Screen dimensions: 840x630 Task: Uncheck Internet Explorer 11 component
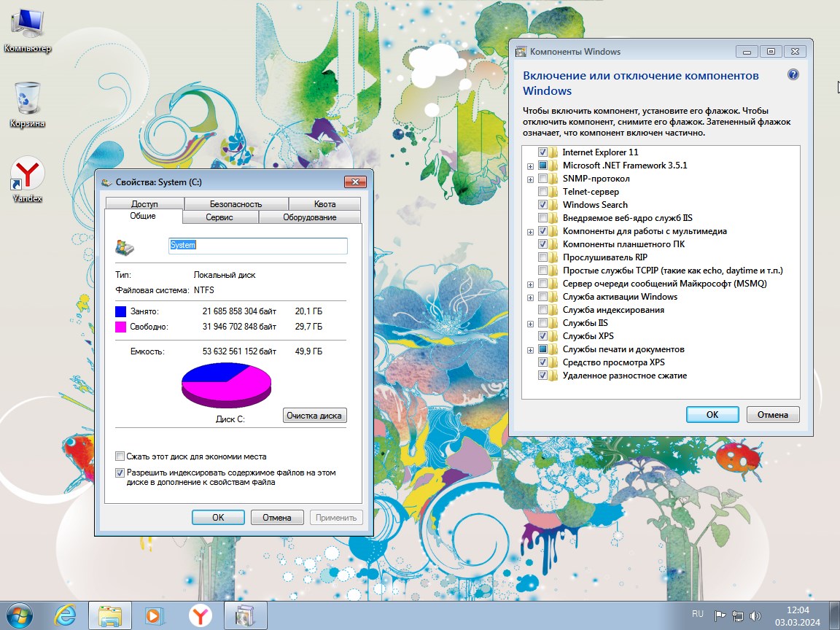click(x=542, y=152)
